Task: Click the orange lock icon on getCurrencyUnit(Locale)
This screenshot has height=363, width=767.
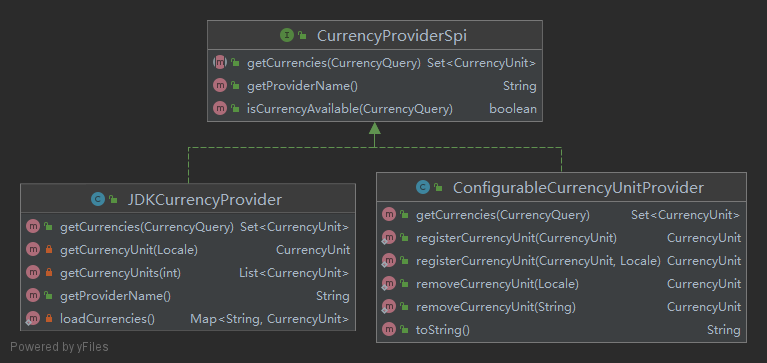Action: coord(48,250)
